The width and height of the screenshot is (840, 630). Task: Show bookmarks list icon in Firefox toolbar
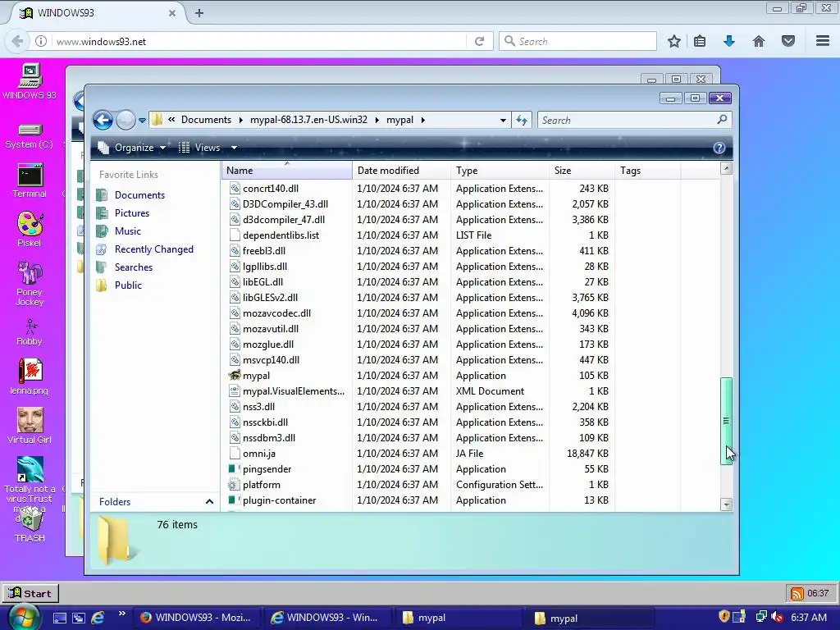(700, 41)
